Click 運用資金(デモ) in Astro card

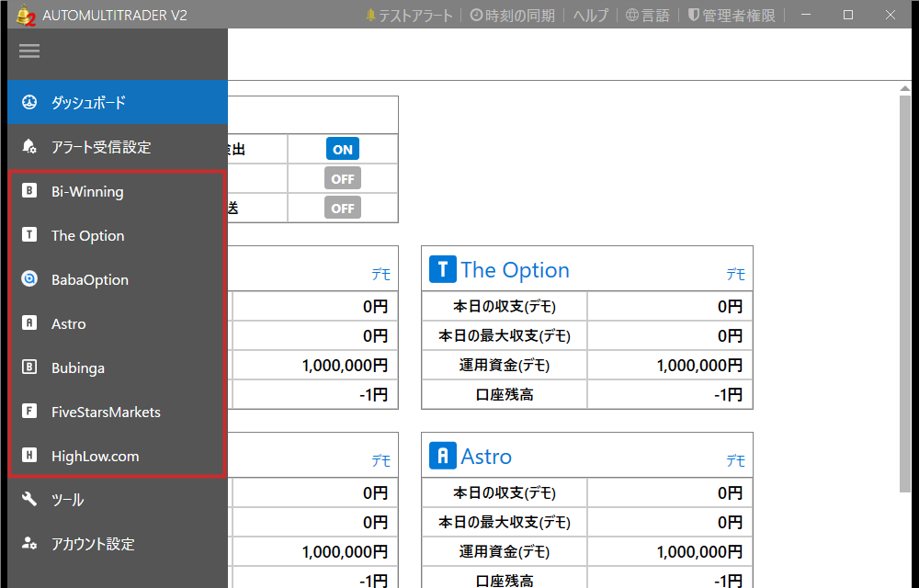click(504, 551)
